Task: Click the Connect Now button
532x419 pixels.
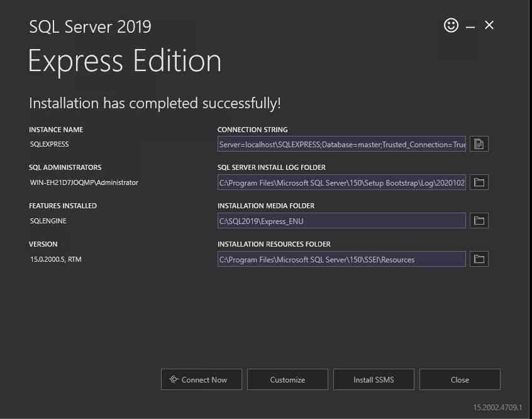Action: click(x=201, y=379)
